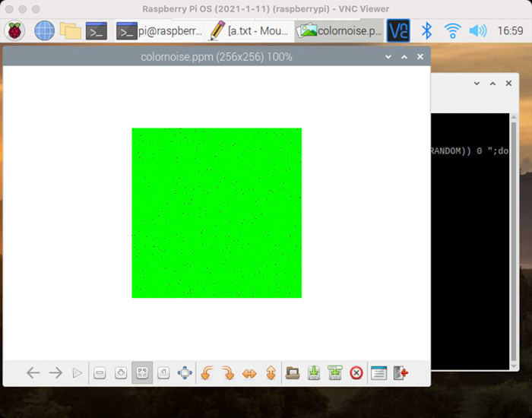Open the file manager folders icon
Screen dimensions: 532x418
[70, 31]
